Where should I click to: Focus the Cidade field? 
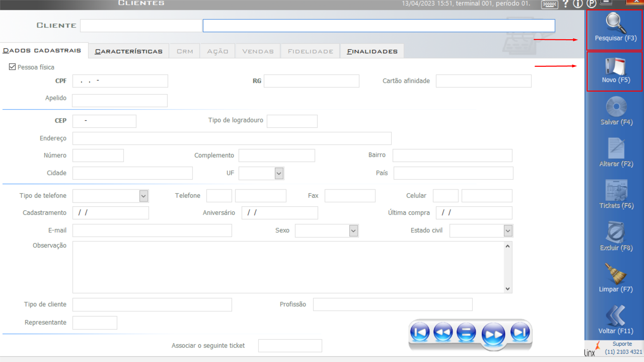tap(133, 173)
